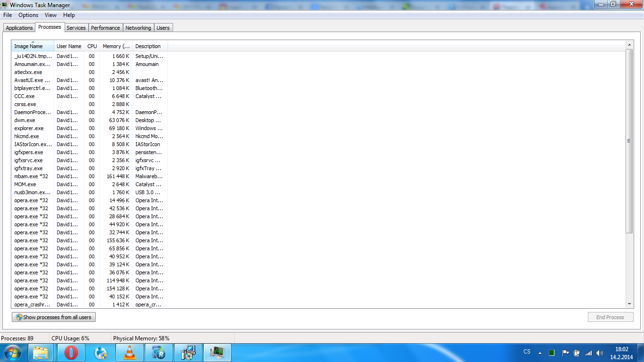The image size is (644, 362).
Task: Open the View menu
Action: pos(51,15)
